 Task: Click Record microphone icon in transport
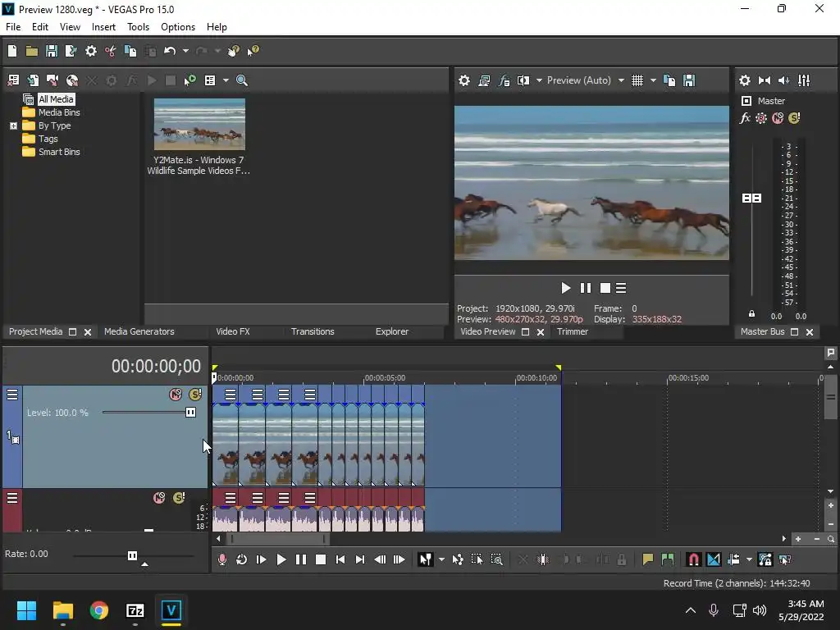point(222,559)
